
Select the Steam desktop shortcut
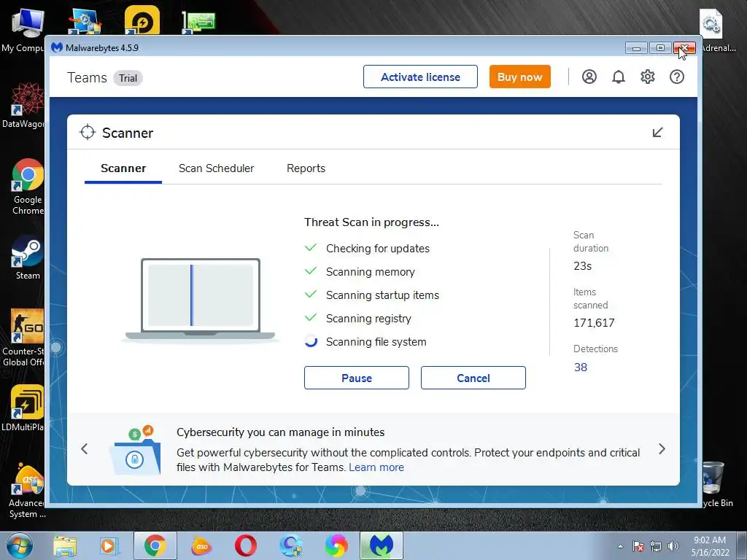[28, 257]
